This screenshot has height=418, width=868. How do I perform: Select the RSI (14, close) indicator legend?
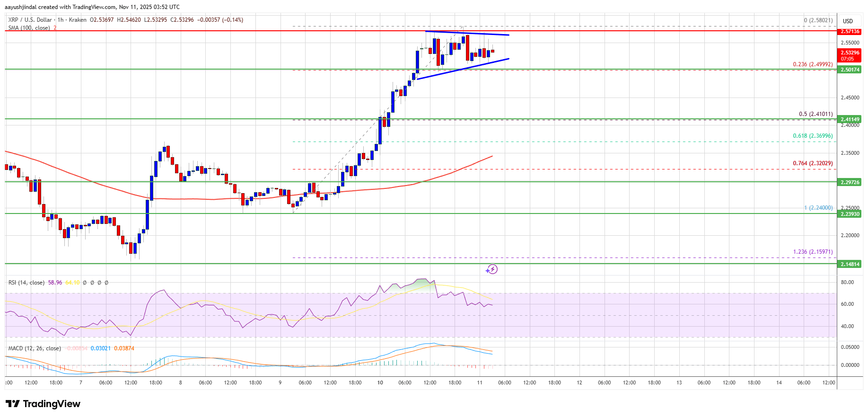point(26,283)
